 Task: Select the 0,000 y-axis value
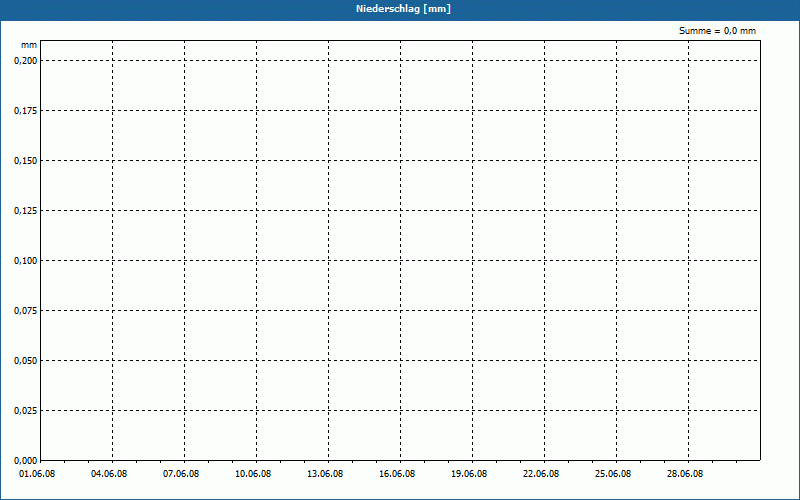26,461
